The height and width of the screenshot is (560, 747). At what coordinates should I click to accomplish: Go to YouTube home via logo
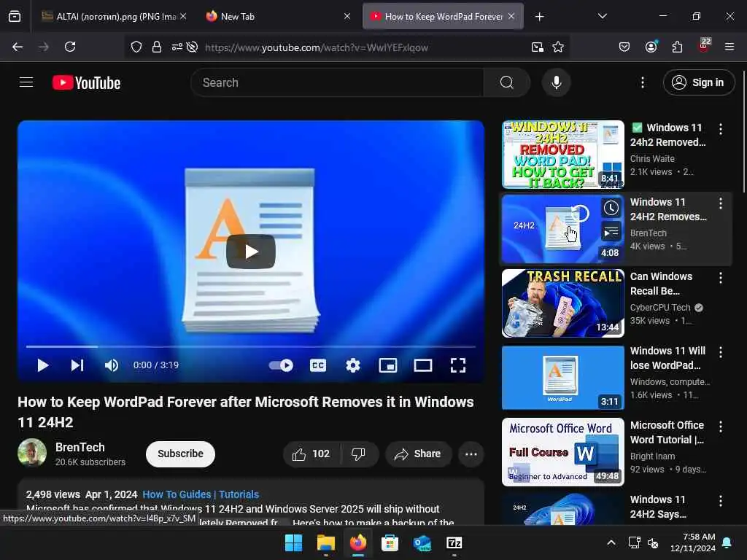point(86,83)
